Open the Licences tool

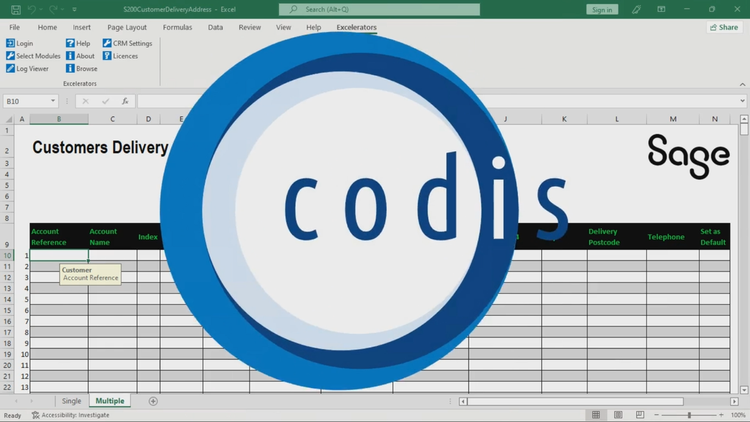(x=120, y=56)
